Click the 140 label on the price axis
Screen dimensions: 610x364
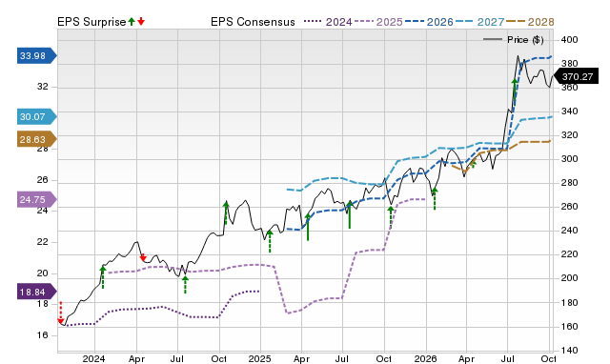(x=570, y=351)
